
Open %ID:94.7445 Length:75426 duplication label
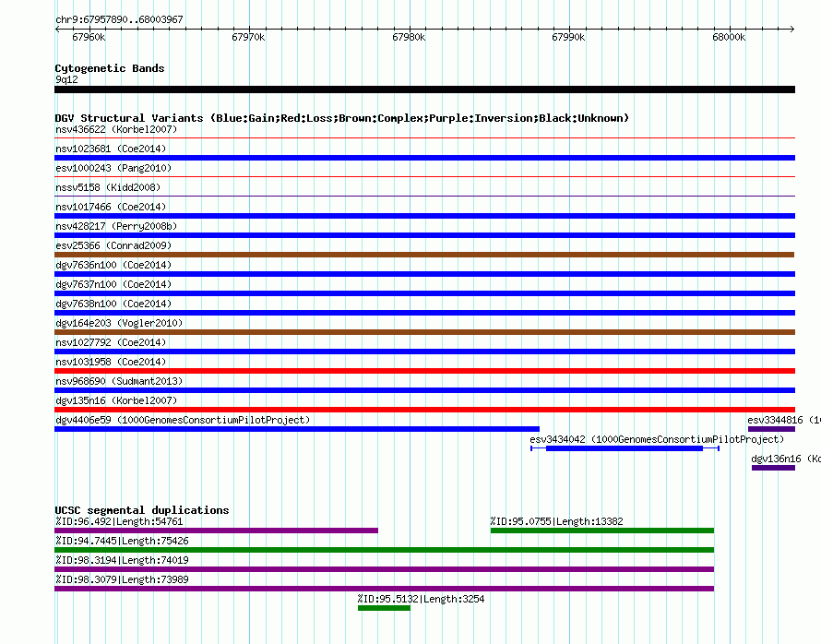pos(122,541)
